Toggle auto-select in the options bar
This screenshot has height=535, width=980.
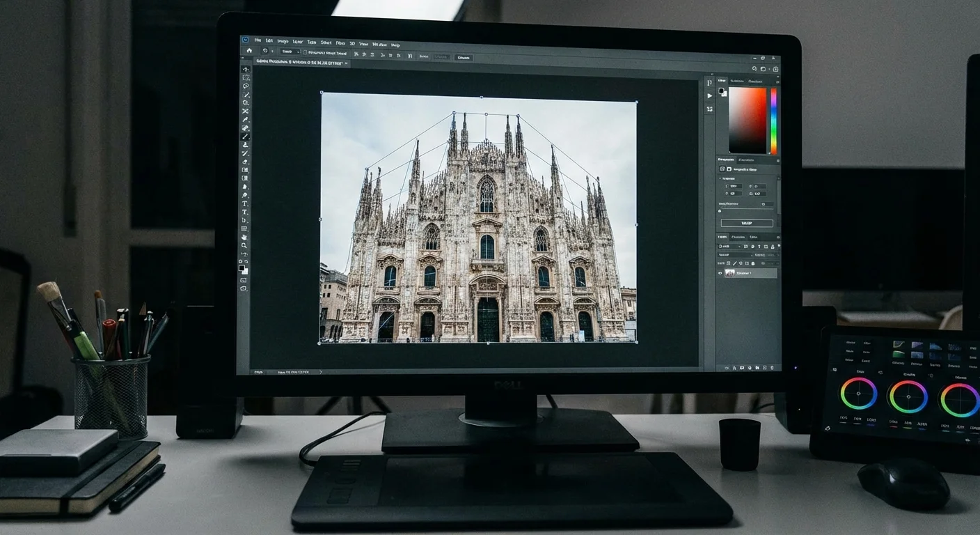click(x=305, y=53)
